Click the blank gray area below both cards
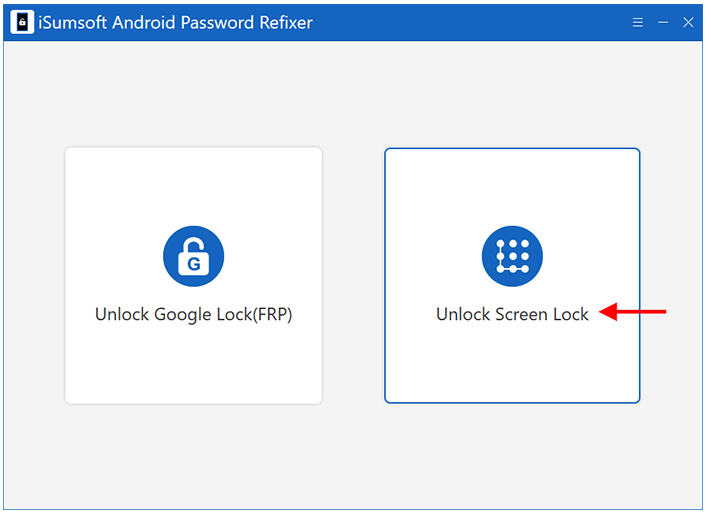Viewport: 711px width, 518px height. [353, 456]
